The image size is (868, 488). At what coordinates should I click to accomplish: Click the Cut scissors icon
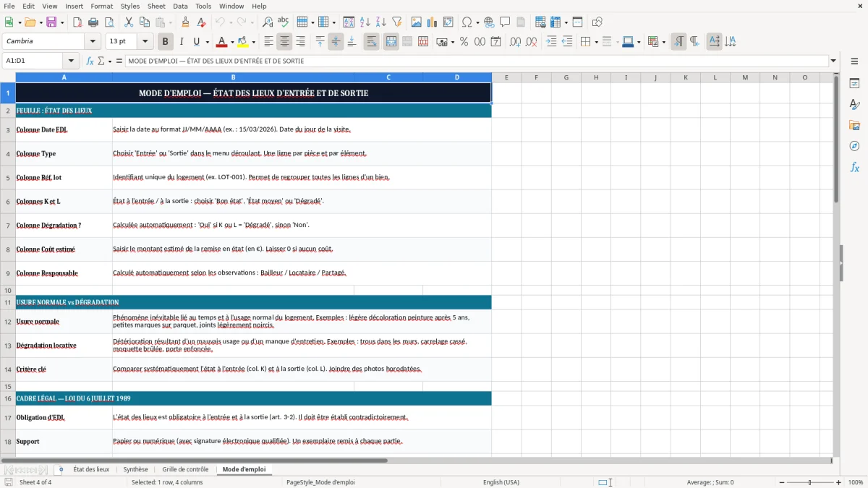128,22
